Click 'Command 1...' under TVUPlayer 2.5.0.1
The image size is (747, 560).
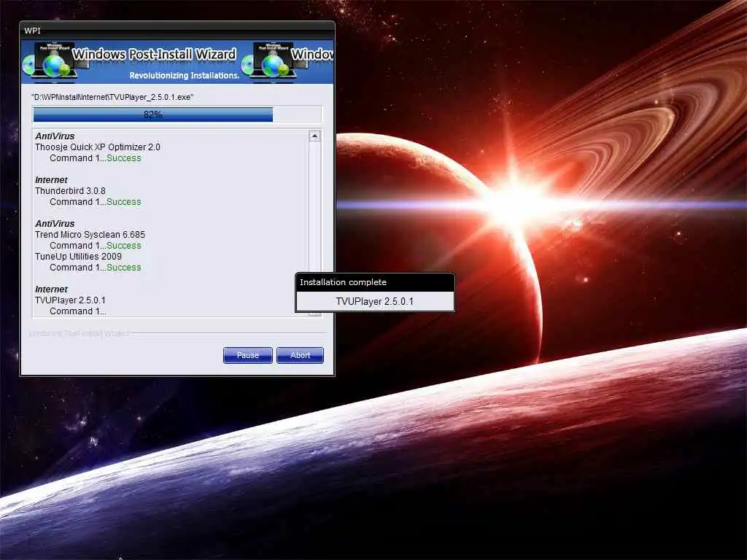point(78,311)
